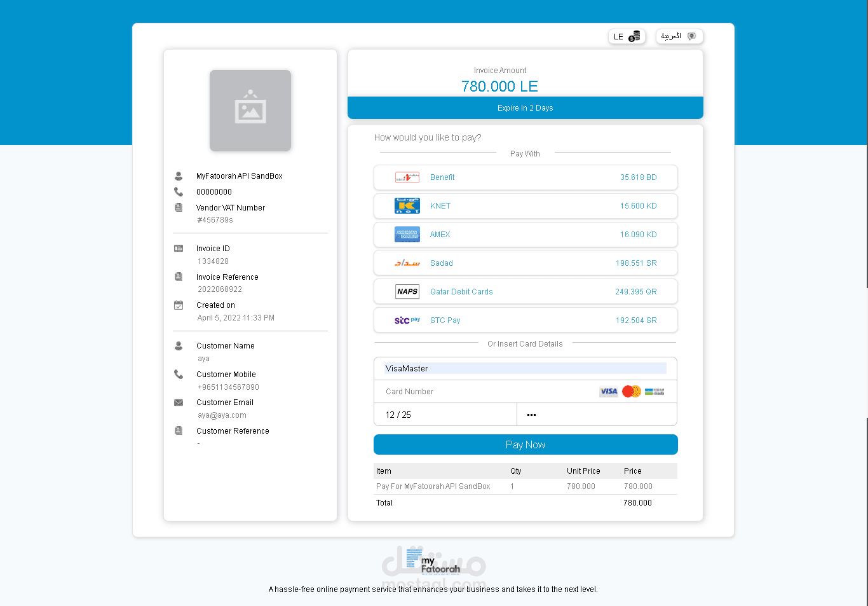This screenshot has height=606, width=868.
Task: Click the stc pay logo icon
Action: tap(407, 320)
